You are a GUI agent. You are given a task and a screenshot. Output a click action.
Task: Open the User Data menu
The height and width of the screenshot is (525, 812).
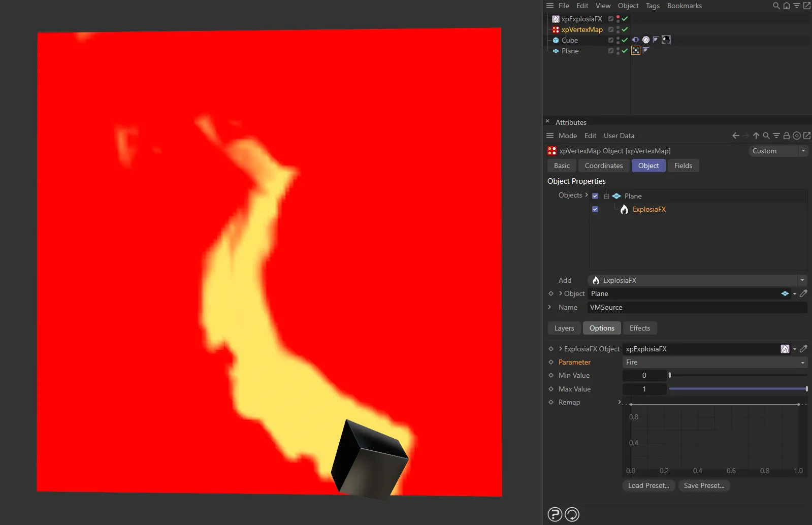click(x=619, y=136)
